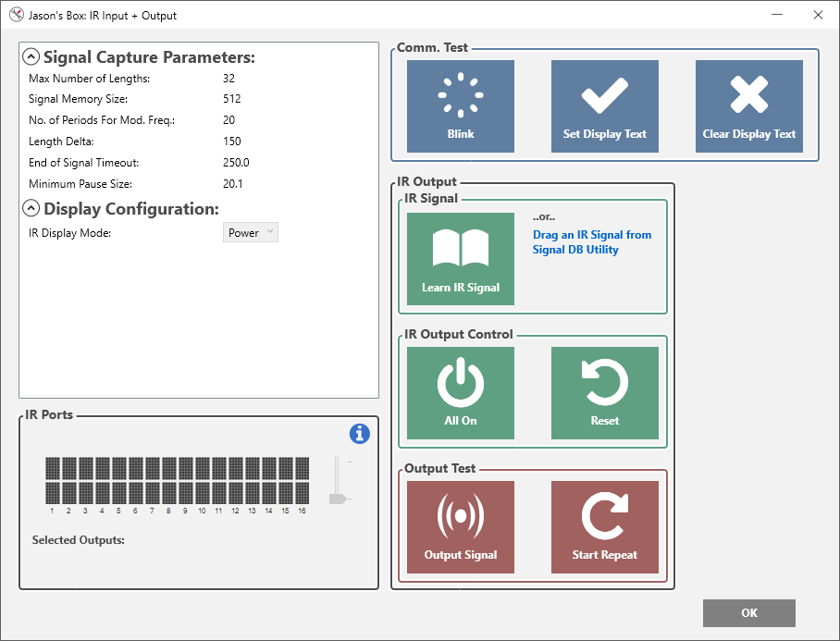The height and width of the screenshot is (641, 840).
Task: Click Start Repeat button
Action: [x=604, y=527]
